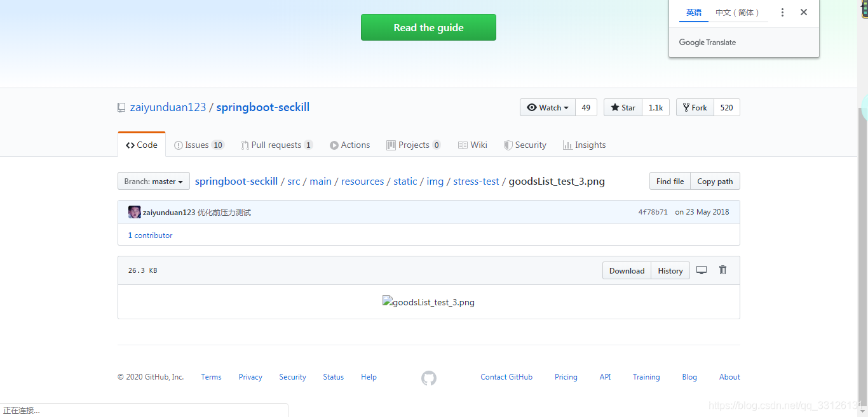Open the three-dot menu in Google Translate popup

tap(782, 12)
